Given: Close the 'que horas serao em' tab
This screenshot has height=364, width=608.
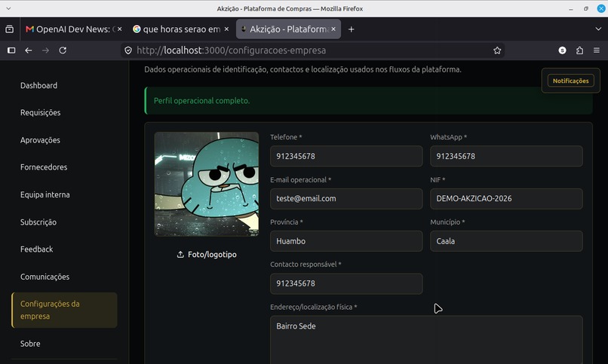Looking at the screenshot, I should (226, 29).
